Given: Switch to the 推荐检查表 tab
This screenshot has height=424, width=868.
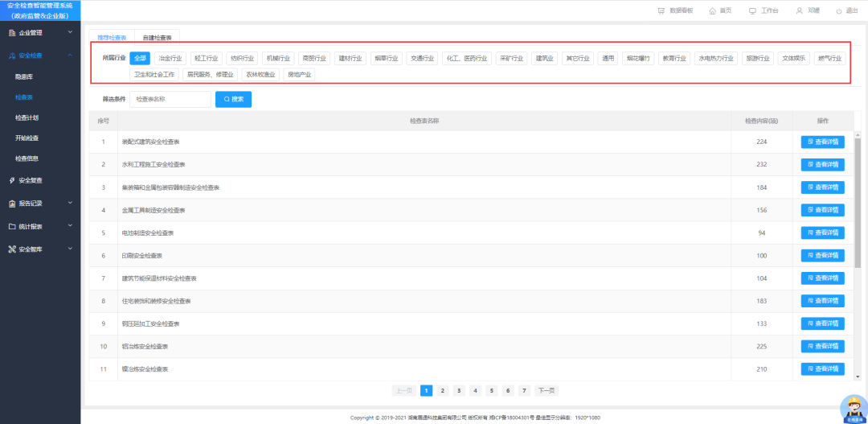Looking at the screenshot, I should pos(112,38).
